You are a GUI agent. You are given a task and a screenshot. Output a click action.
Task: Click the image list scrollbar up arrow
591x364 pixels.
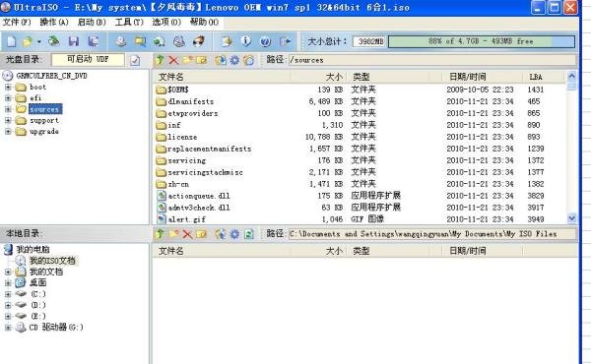(x=571, y=76)
